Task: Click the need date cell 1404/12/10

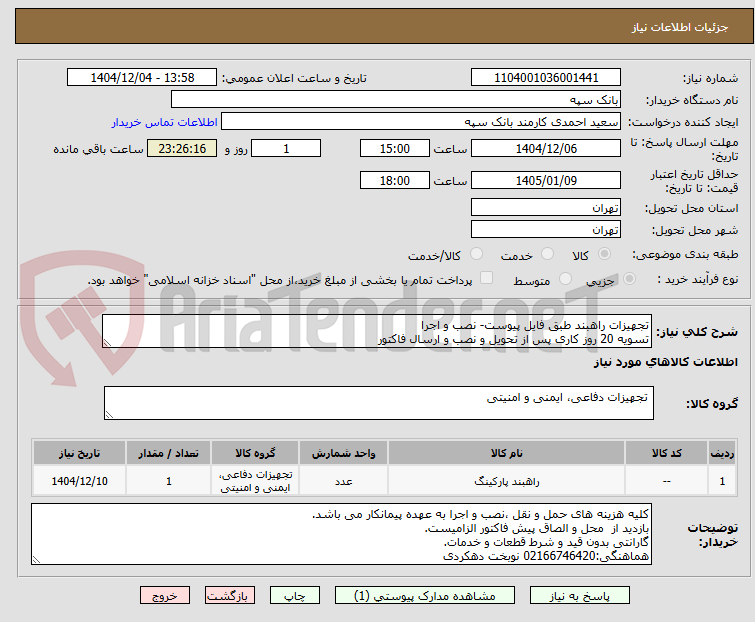Action: [79, 481]
